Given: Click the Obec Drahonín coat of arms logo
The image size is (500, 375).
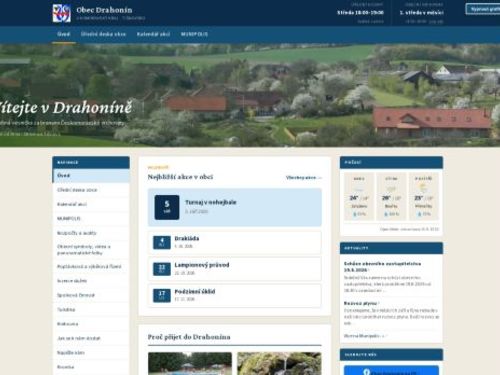Looking at the screenshot, I should coord(62,13).
